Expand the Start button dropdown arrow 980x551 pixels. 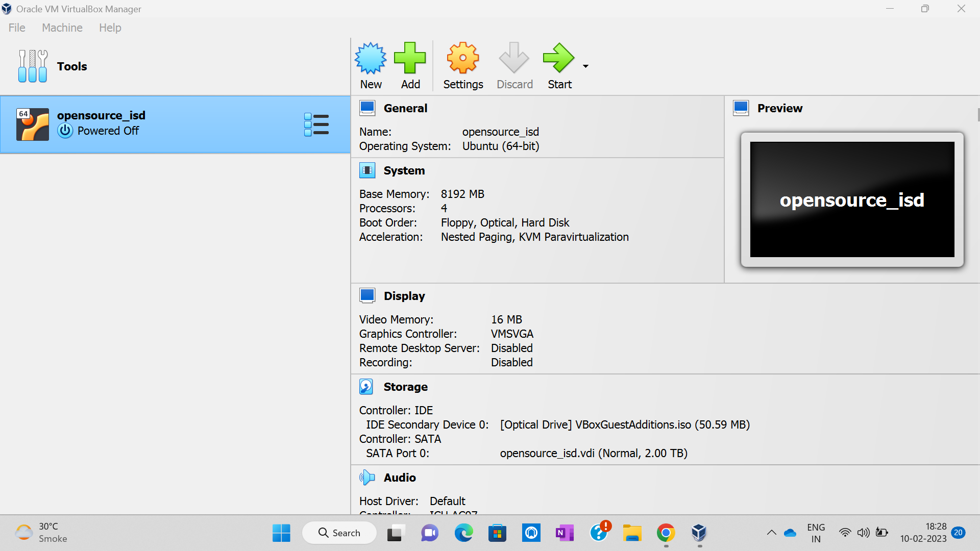pos(585,66)
